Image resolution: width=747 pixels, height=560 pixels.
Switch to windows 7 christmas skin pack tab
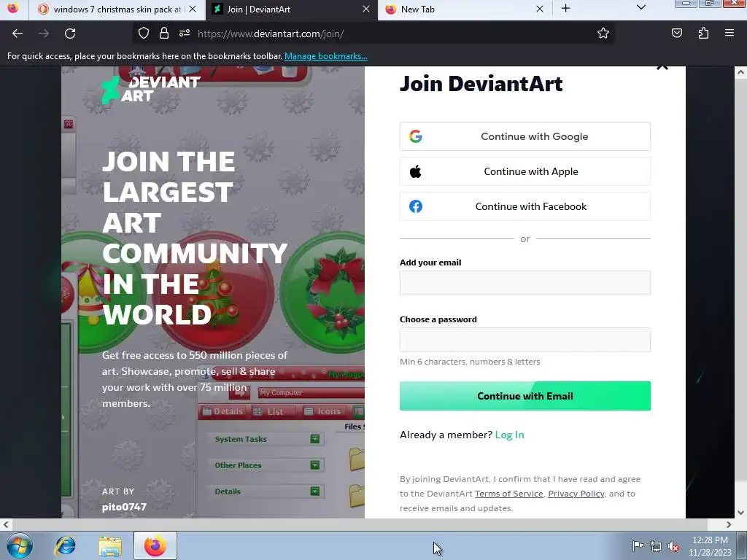pyautogui.click(x=117, y=9)
